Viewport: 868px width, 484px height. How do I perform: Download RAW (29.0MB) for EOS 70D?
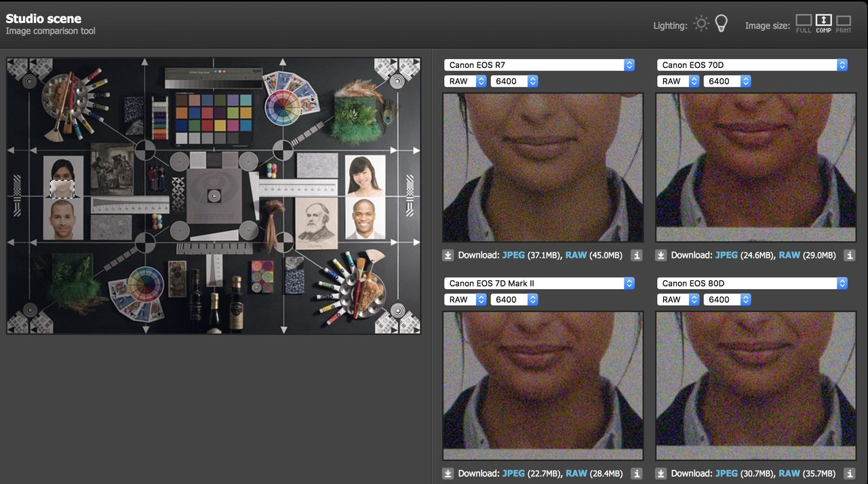pyautogui.click(x=789, y=255)
